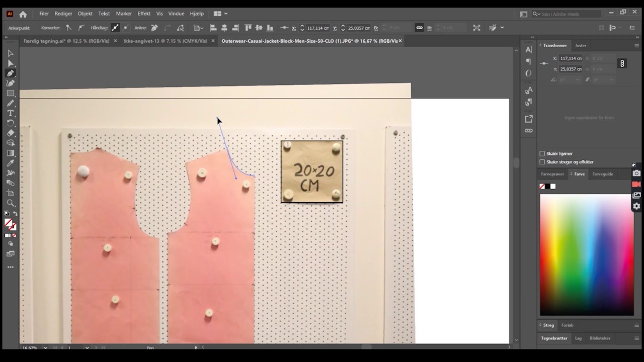The image size is (644, 362).
Task: Select the Curvature tool below the Pen
Action: 10,83
